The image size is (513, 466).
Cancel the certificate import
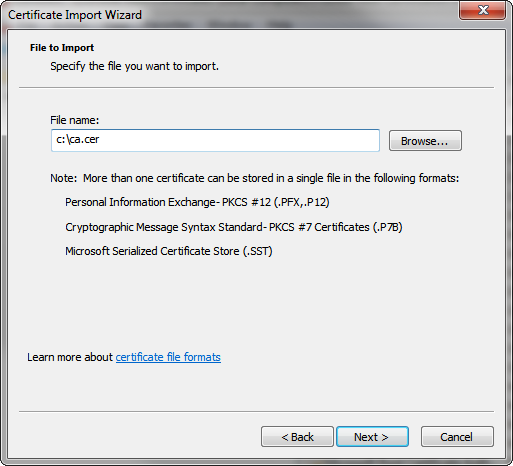457,437
